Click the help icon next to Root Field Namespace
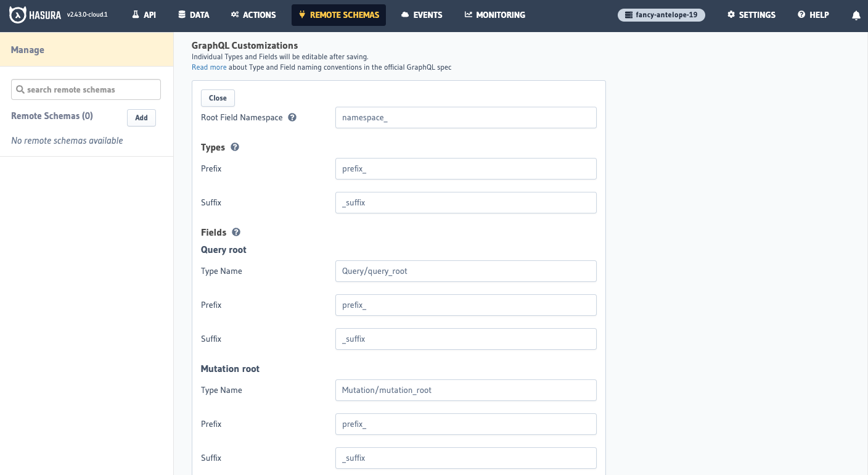868x475 pixels. click(292, 117)
